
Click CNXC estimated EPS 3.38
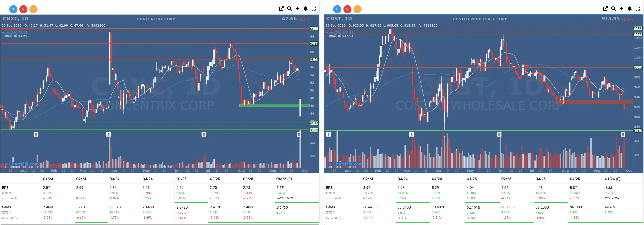point(280,188)
